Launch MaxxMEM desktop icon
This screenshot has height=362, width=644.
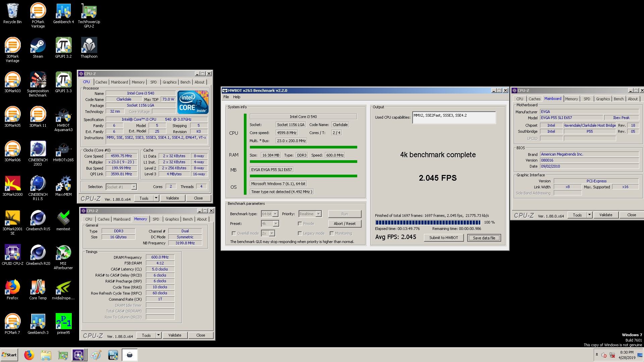pos(63,186)
